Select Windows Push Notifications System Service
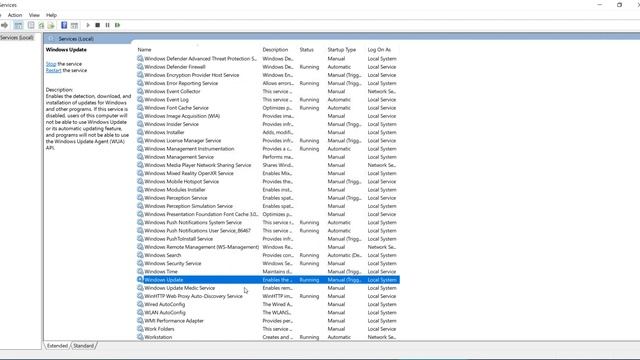Screen dimensions: 640x360 pyautogui.click(x=193, y=222)
